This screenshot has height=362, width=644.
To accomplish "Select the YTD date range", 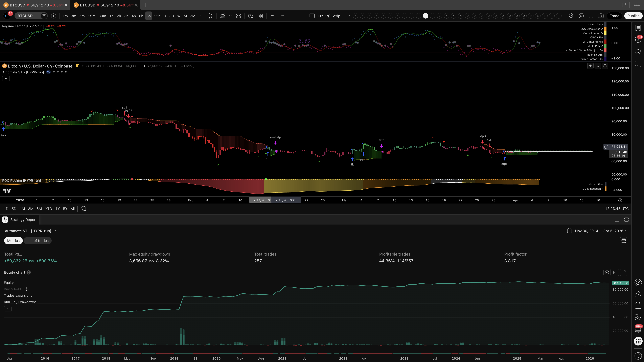I will tap(48, 209).
